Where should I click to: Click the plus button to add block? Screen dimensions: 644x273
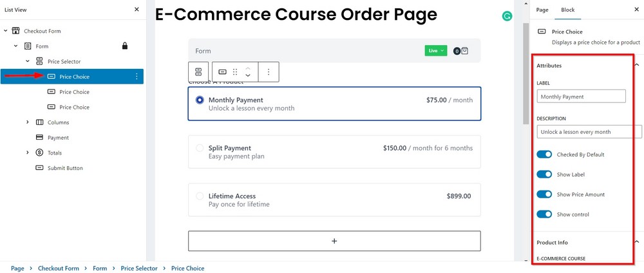click(334, 241)
